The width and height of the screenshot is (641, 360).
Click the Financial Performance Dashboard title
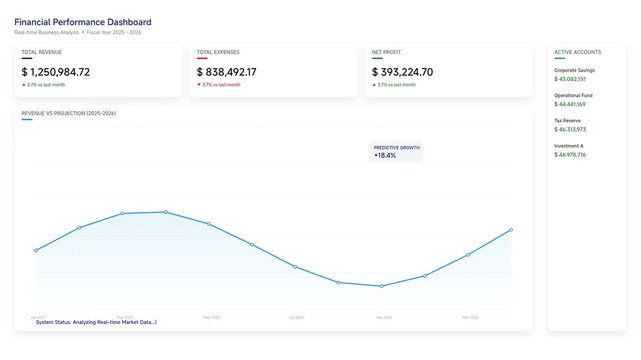click(83, 22)
